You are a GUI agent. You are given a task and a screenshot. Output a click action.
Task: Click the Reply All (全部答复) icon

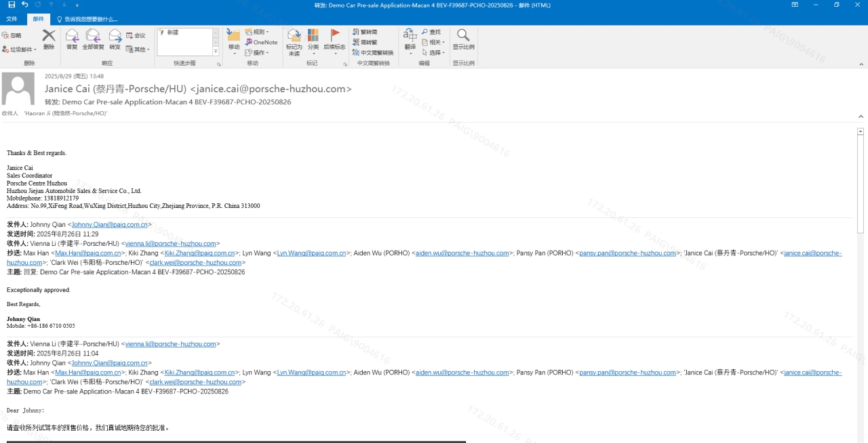[x=93, y=39]
